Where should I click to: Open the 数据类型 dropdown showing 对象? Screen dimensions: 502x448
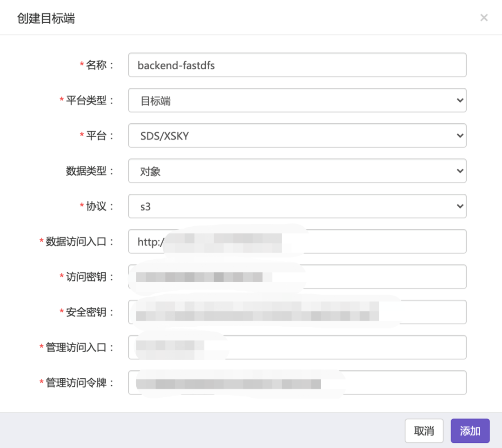[297, 171]
